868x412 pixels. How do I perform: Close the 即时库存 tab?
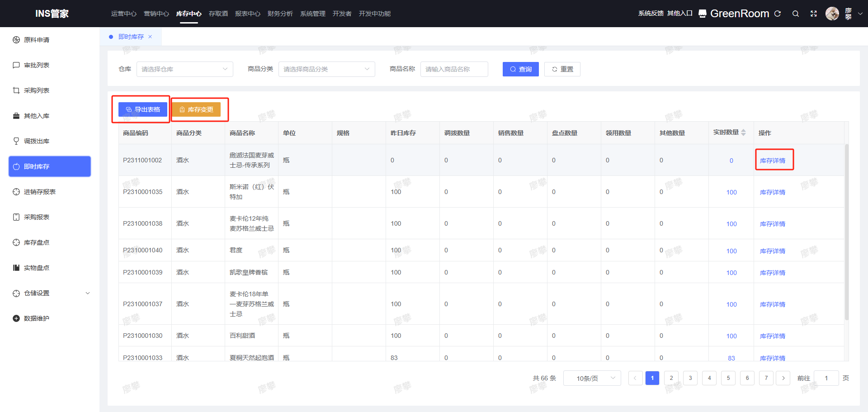[150, 37]
